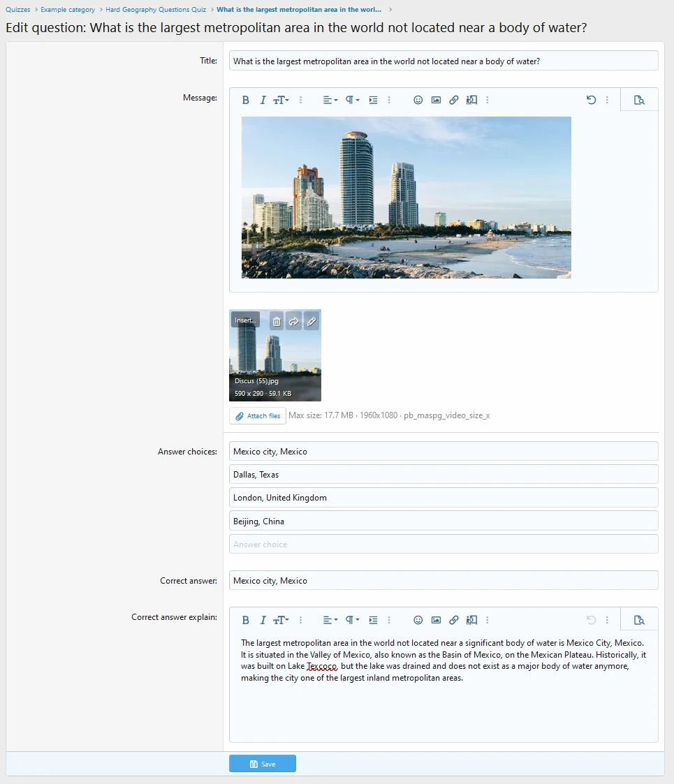Insert image via Message toolbar icon
This screenshot has width=674, height=784.
(436, 100)
